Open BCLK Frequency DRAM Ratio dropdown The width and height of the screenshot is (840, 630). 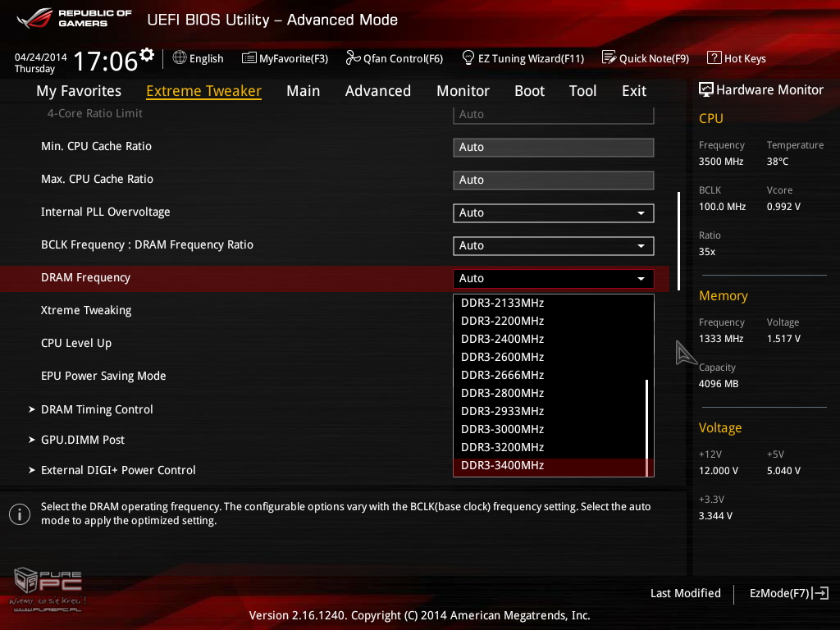coord(553,246)
